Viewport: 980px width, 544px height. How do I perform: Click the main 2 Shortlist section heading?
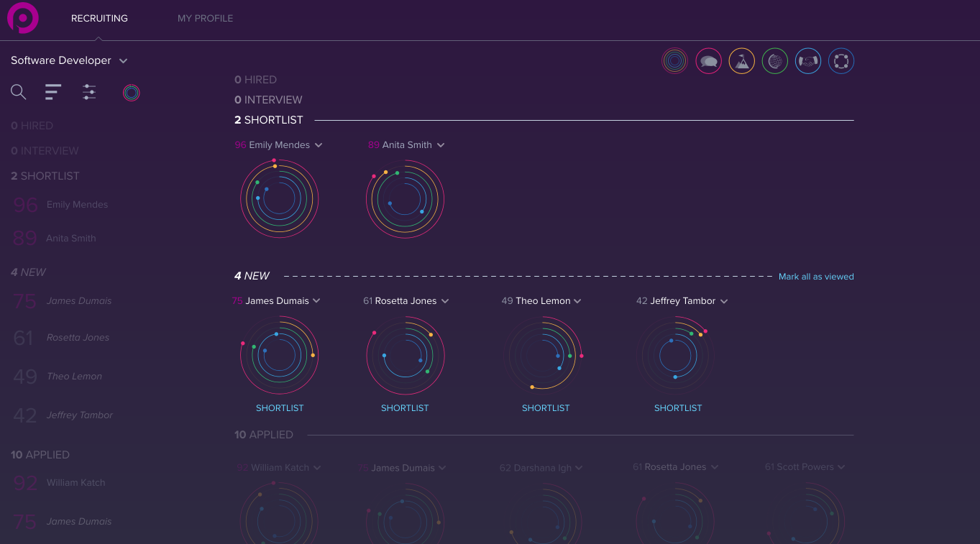coord(269,120)
